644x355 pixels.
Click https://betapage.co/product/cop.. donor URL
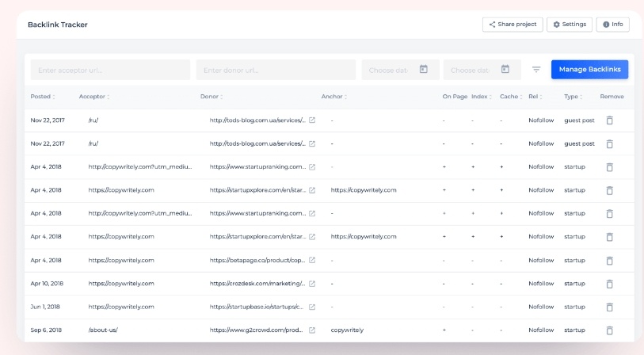tap(257, 260)
